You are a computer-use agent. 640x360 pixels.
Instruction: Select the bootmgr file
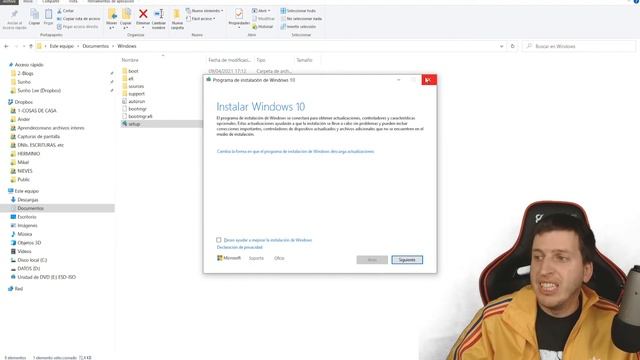[137, 109]
